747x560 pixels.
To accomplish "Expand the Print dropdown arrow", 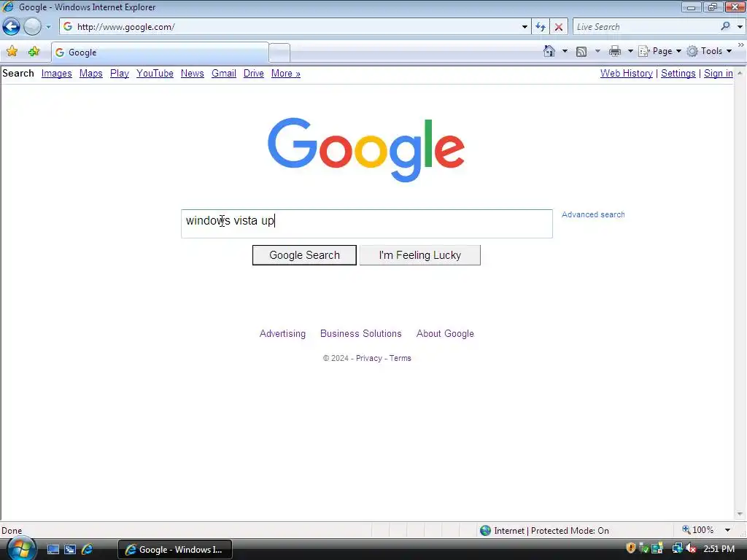I will pyautogui.click(x=630, y=51).
